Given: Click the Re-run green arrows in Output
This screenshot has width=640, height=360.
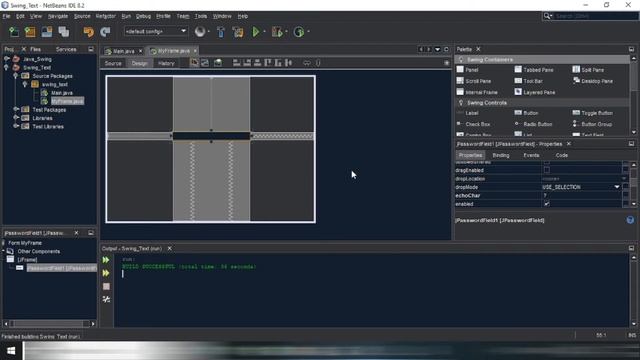Looking at the screenshot, I should 106,260.
